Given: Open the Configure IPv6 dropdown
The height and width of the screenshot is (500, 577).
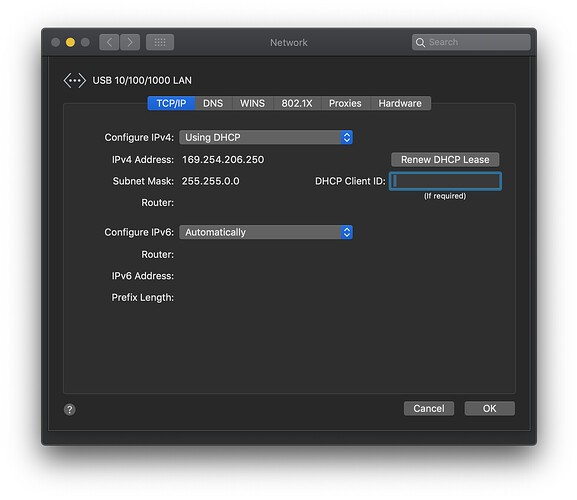Looking at the screenshot, I should (x=266, y=232).
